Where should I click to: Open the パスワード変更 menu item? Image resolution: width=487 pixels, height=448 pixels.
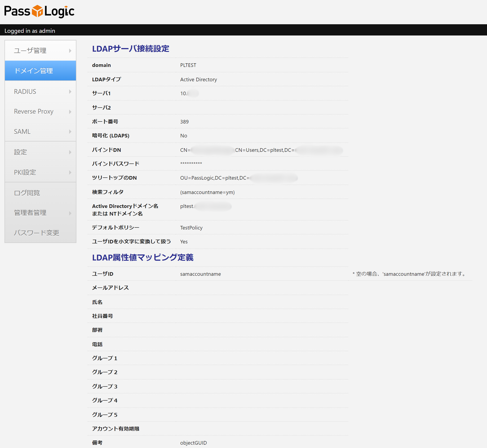(36, 233)
